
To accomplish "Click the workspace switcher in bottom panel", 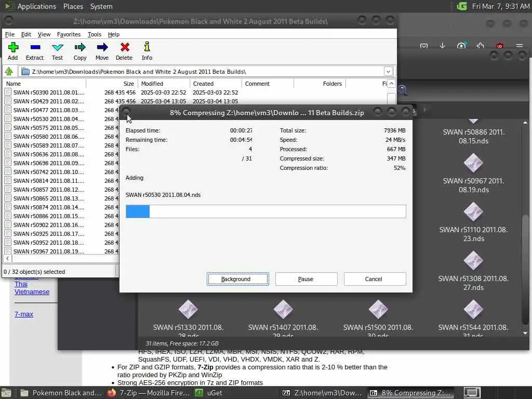I will [472, 393].
